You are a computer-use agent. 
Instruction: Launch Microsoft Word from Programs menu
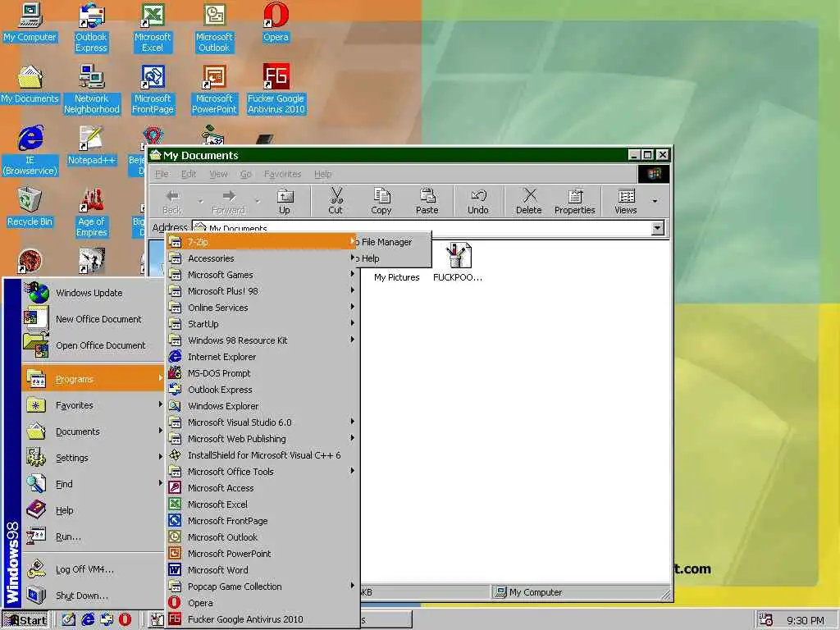click(262, 570)
